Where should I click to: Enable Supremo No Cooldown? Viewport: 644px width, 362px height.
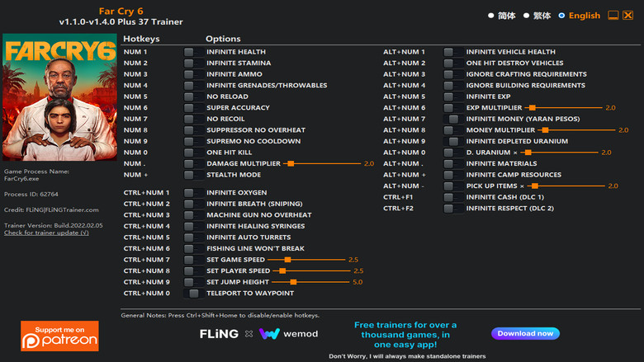coord(193,142)
